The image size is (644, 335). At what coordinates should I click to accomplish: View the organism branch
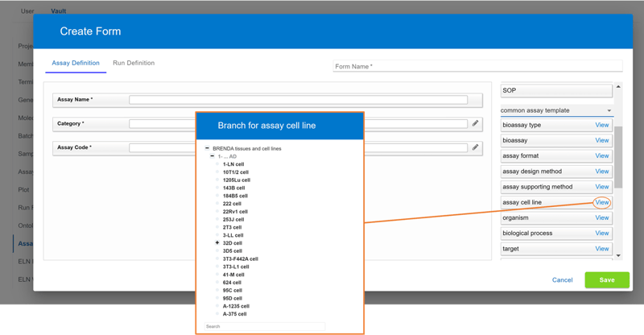click(601, 218)
